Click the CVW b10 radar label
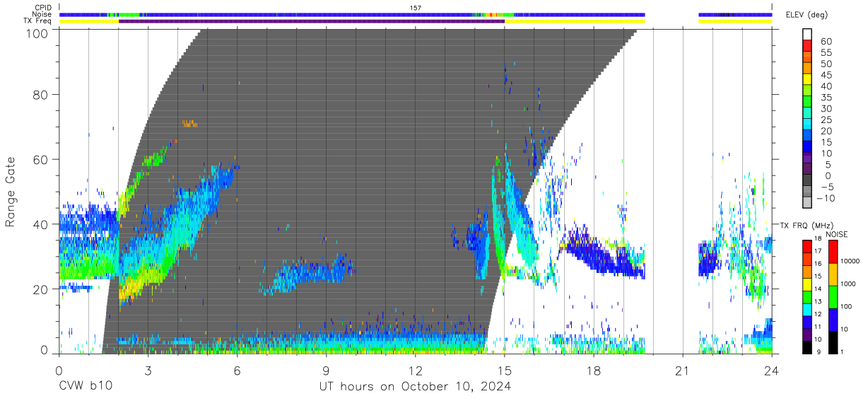The width and height of the screenshot is (868, 401). click(86, 386)
